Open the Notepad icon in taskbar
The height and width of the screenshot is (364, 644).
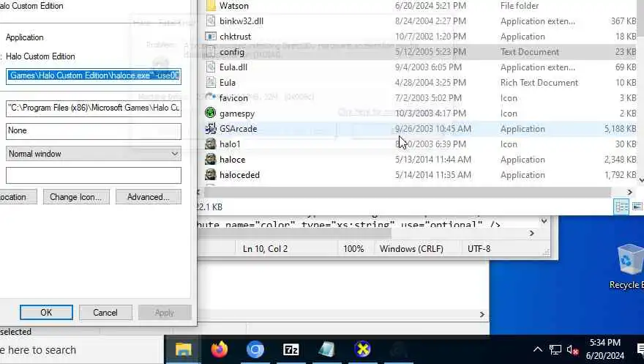coord(326,349)
